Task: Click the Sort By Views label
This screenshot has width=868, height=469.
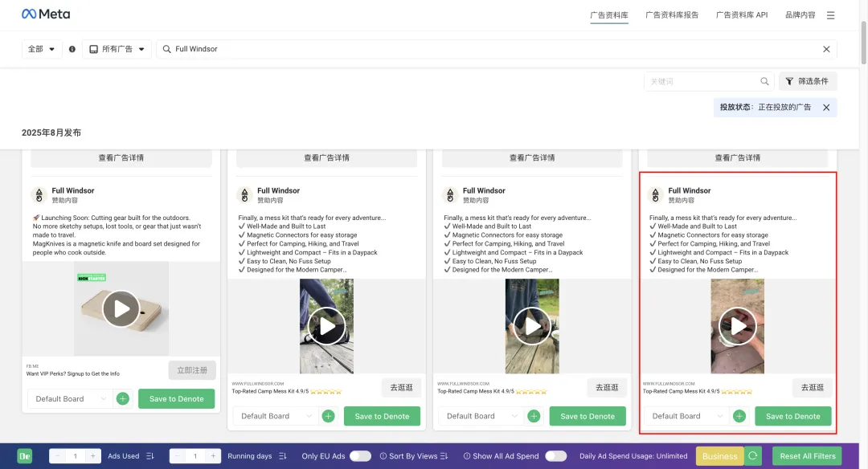Action: 413,456
